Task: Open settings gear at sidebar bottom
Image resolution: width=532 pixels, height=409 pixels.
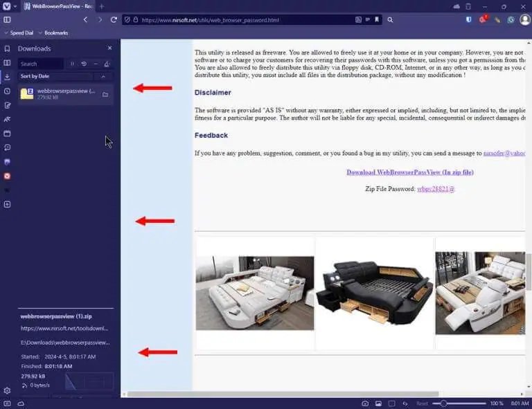Action: click(x=7, y=391)
